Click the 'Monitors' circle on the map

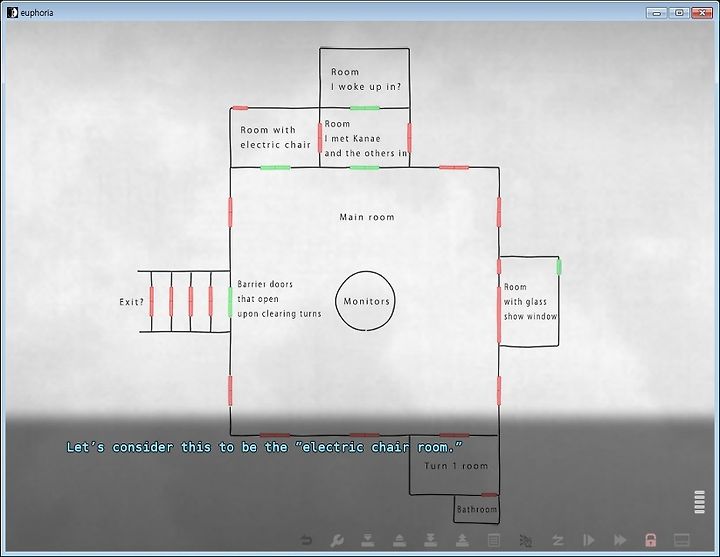pos(366,301)
